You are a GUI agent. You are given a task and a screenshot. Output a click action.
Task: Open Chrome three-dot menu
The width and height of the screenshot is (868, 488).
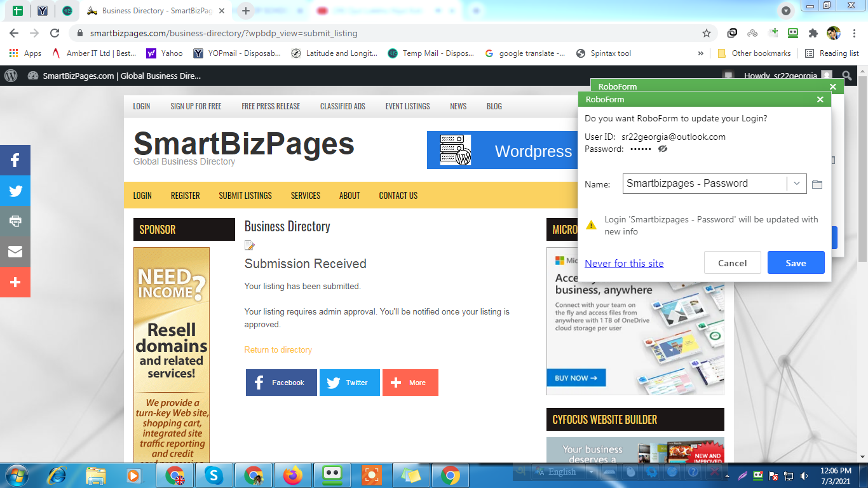pos(853,33)
